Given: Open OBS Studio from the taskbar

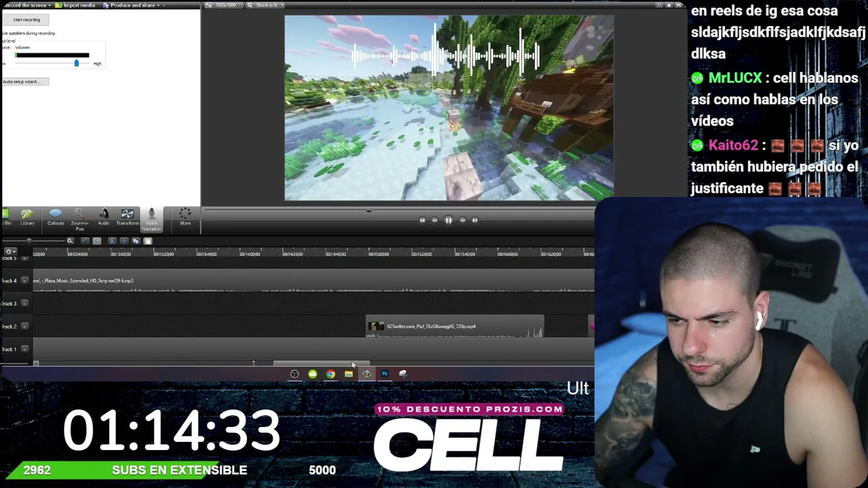Looking at the screenshot, I should [294, 373].
